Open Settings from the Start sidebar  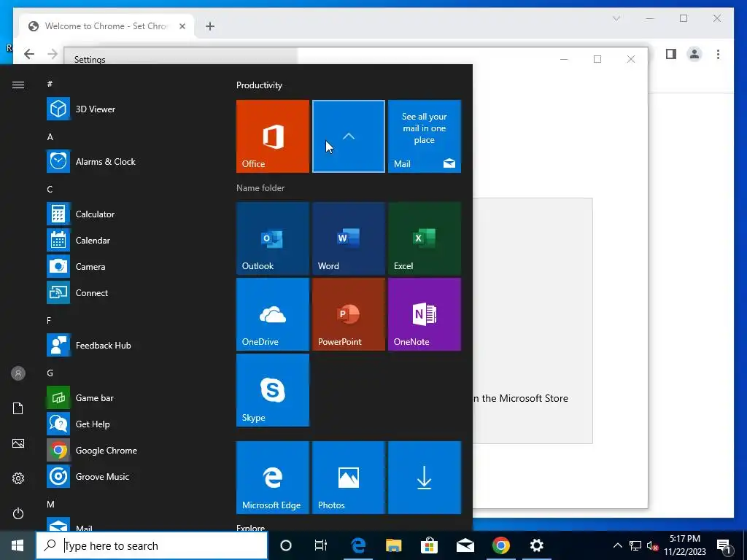[x=18, y=478]
